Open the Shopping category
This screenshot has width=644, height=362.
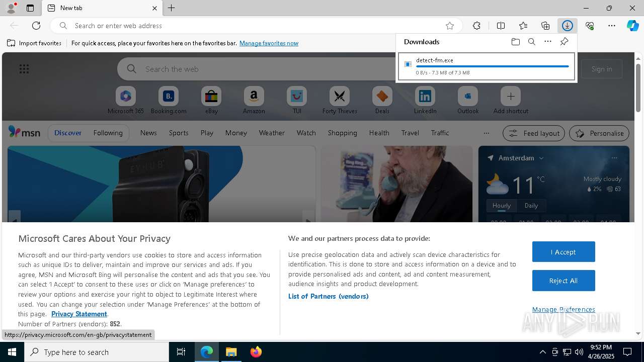pyautogui.click(x=342, y=133)
